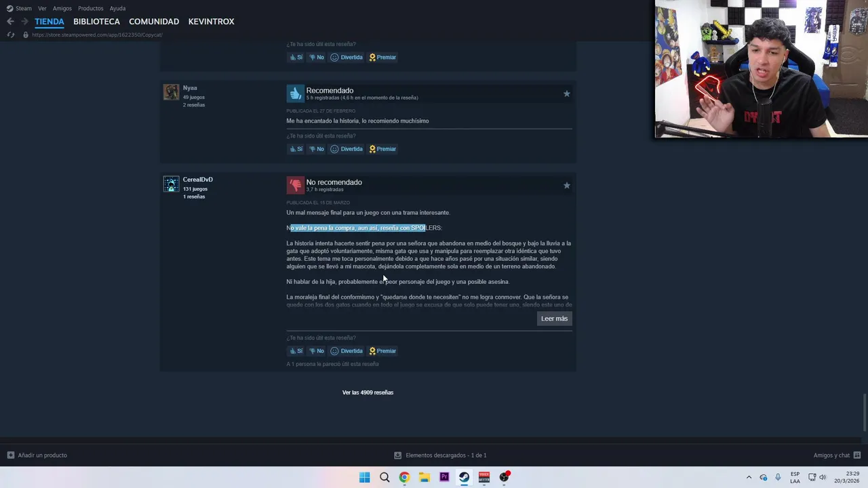
Task: Click Premiar on Nyaa's review
Action: click(x=382, y=149)
